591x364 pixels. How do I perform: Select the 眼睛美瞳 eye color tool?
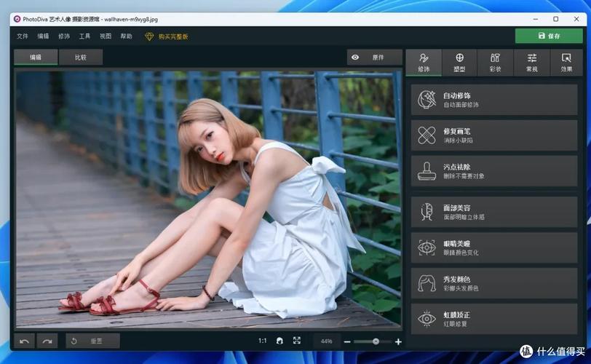pos(494,248)
